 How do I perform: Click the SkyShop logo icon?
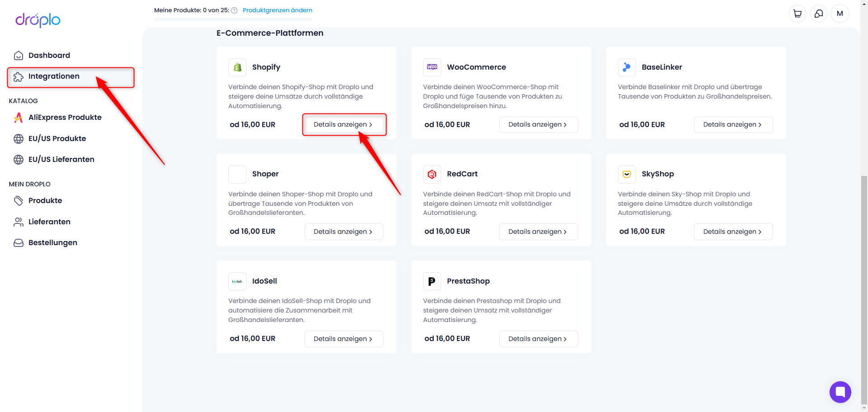(627, 174)
